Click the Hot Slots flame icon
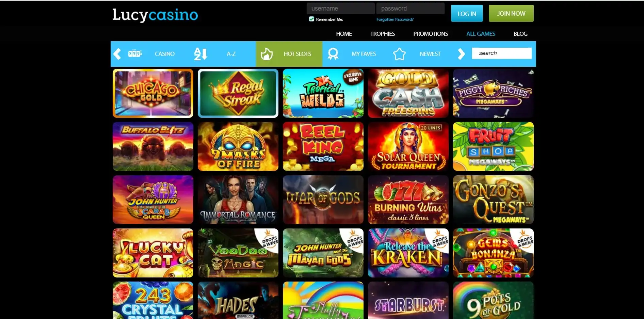 coord(267,54)
